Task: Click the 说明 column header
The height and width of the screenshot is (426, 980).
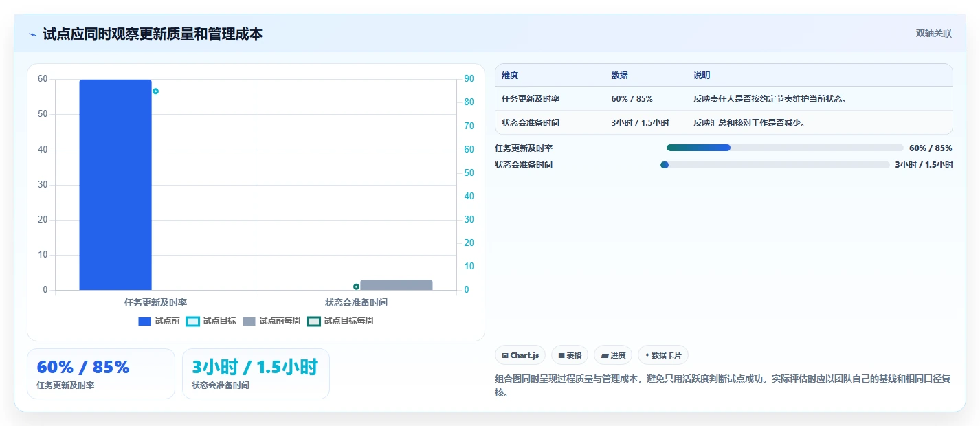Action: (x=702, y=75)
